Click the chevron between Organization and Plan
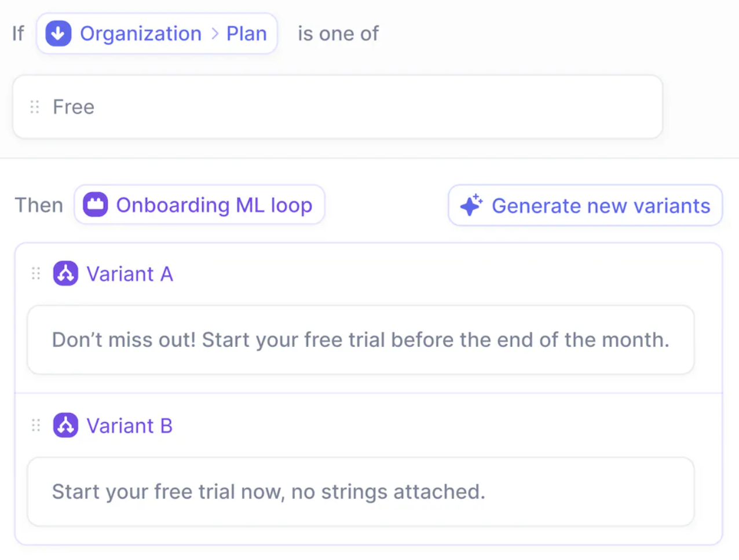 click(215, 34)
